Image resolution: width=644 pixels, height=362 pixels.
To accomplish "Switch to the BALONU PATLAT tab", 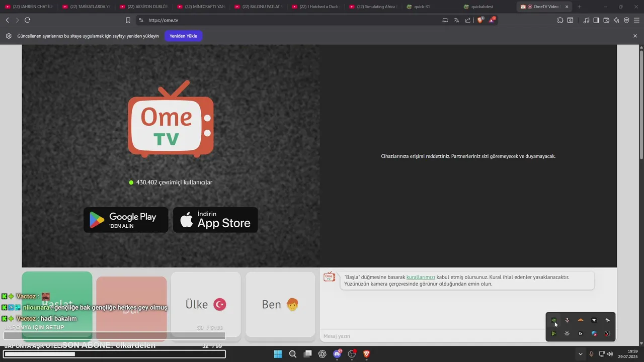I will (258, 7).
